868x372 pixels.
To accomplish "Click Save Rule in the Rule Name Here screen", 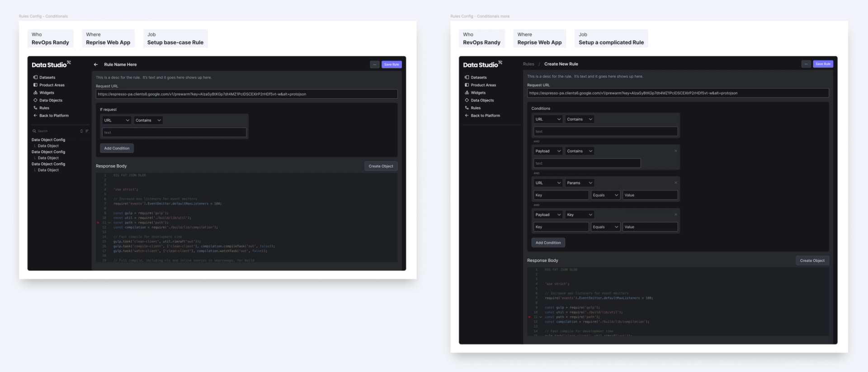I will coord(392,65).
